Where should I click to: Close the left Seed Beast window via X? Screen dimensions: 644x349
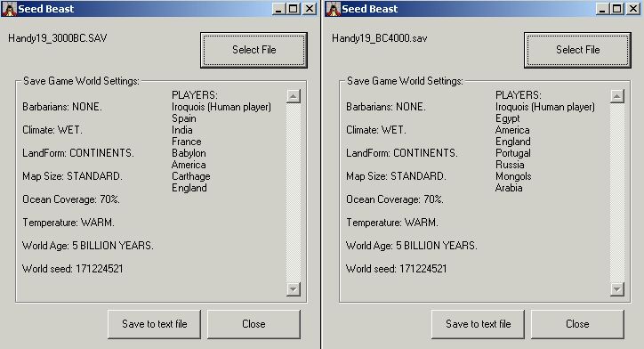(310, 9)
